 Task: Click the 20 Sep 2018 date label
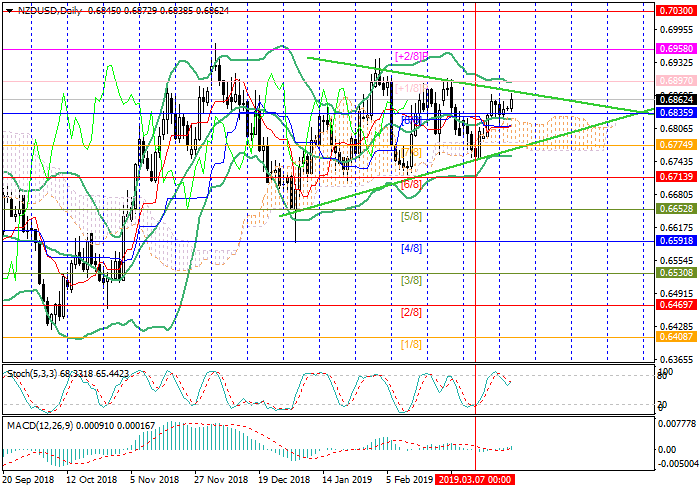(29, 480)
